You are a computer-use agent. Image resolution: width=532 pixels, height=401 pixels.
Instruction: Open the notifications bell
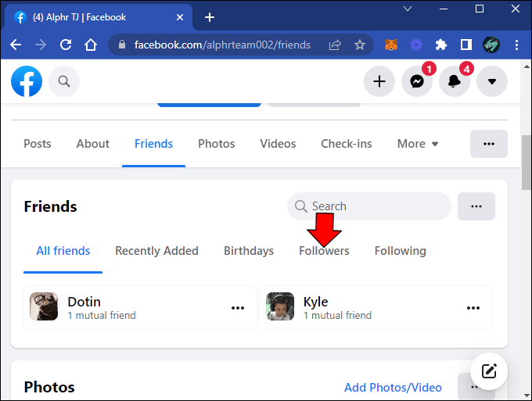(x=455, y=81)
